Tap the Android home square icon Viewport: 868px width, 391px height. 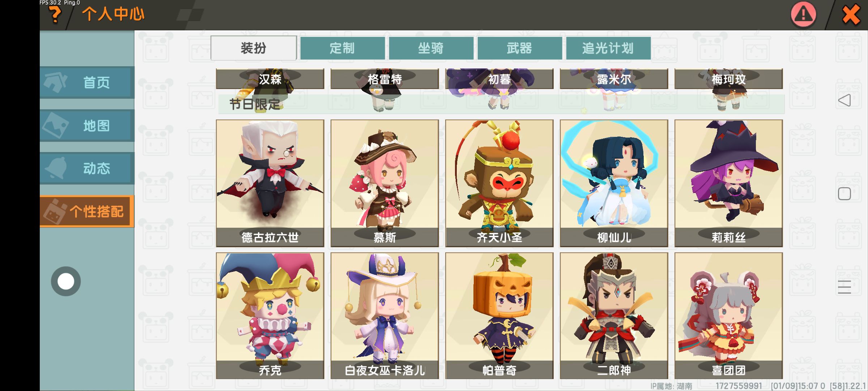pos(844,194)
